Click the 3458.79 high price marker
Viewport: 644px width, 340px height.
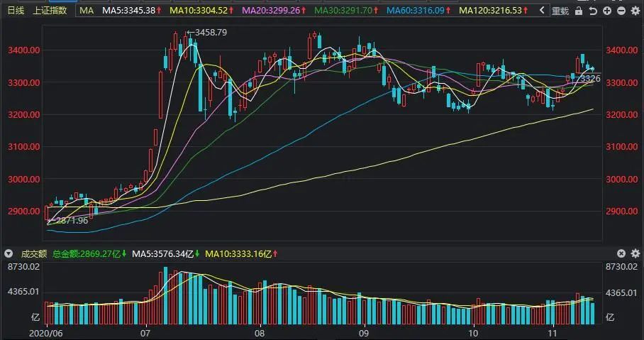point(205,33)
